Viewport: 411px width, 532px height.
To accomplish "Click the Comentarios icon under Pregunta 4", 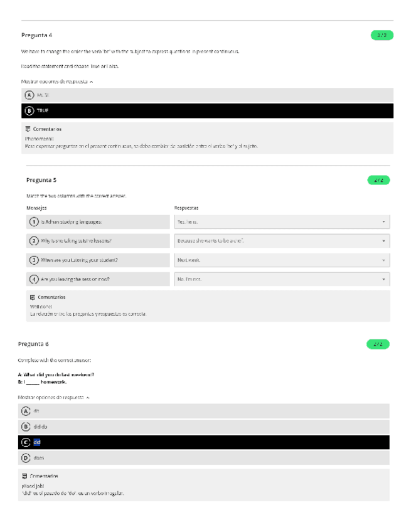I will pyautogui.click(x=28, y=129).
